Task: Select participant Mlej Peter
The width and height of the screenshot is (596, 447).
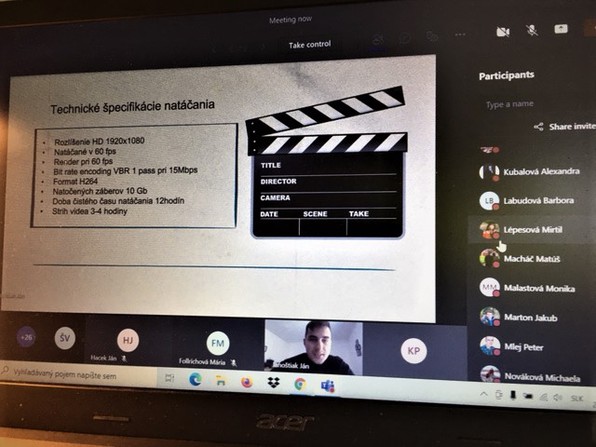Action: 532,347
